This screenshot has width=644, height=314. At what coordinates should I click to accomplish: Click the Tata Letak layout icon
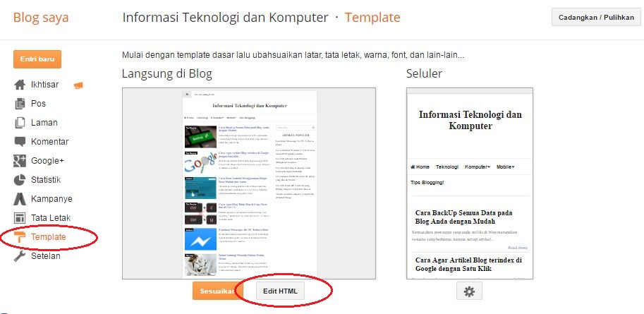[x=20, y=218]
